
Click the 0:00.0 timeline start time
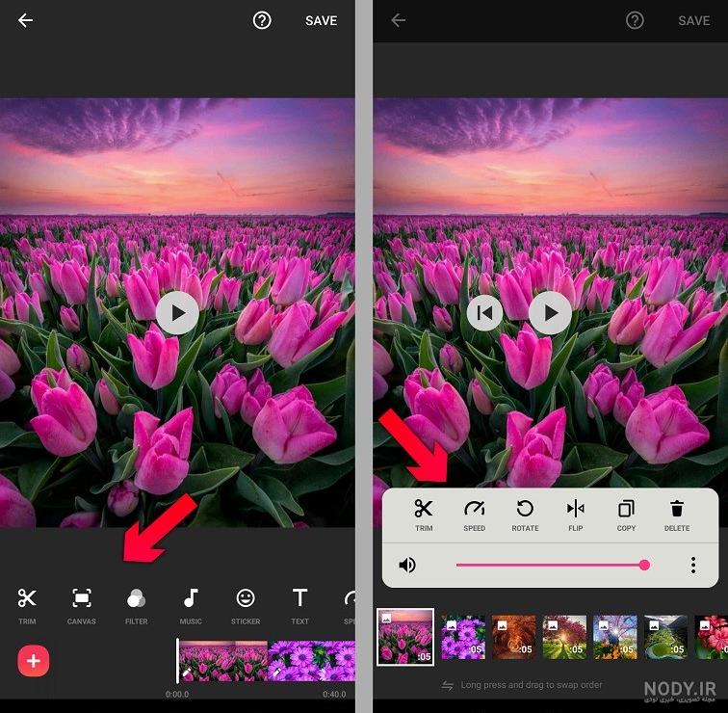(x=177, y=694)
